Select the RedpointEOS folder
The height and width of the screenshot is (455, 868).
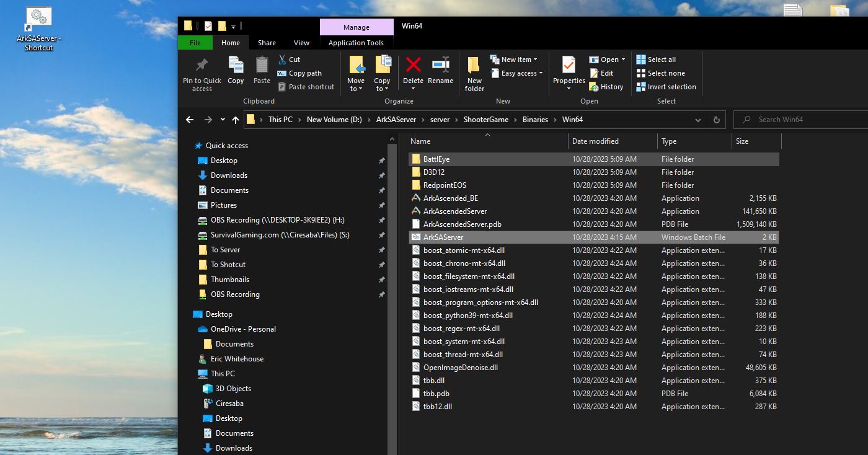point(593,185)
